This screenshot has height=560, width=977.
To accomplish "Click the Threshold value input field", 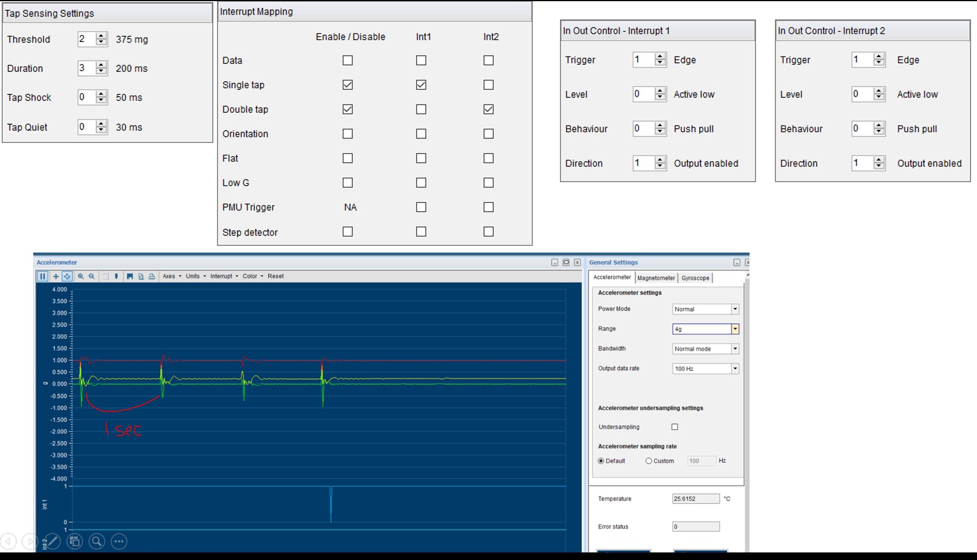I will [x=86, y=39].
